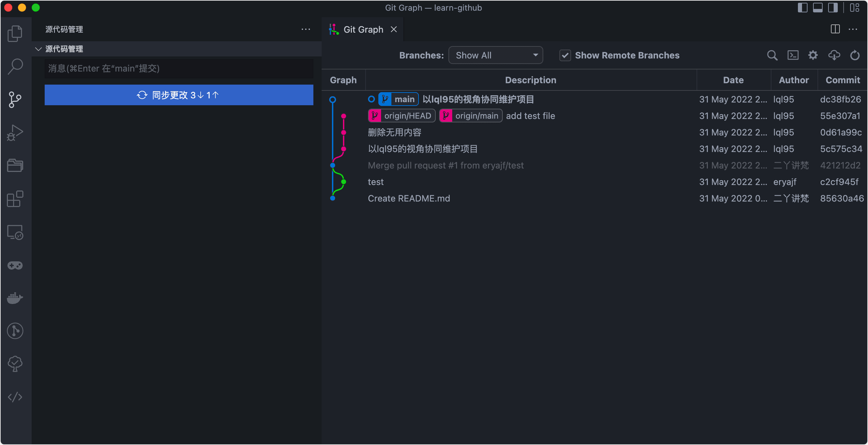Open the Branches Show All dropdown
Image resolution: width=868 pixels, height=445 pixels.
click(496, 55)
